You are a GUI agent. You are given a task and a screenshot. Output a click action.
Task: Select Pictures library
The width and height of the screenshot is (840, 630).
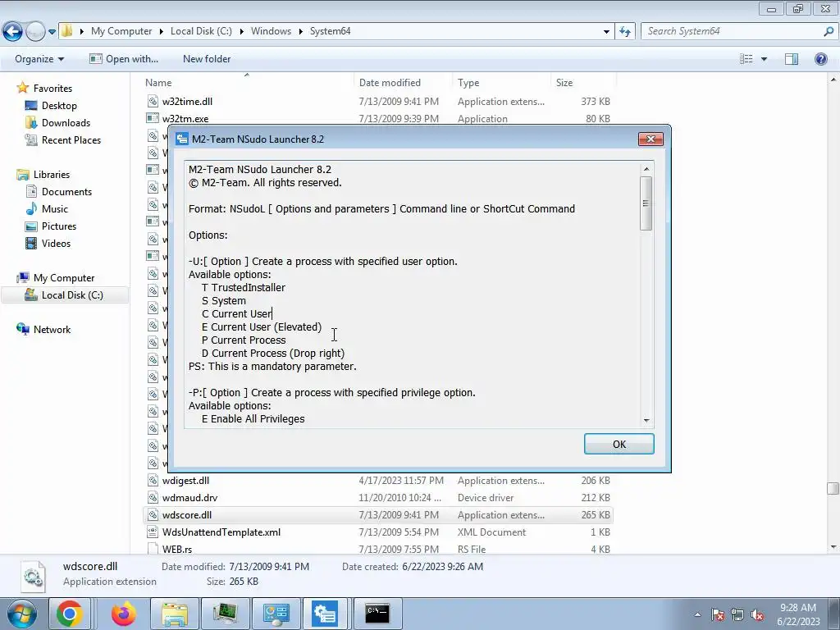pyautogui.click(x=59, y=226)
